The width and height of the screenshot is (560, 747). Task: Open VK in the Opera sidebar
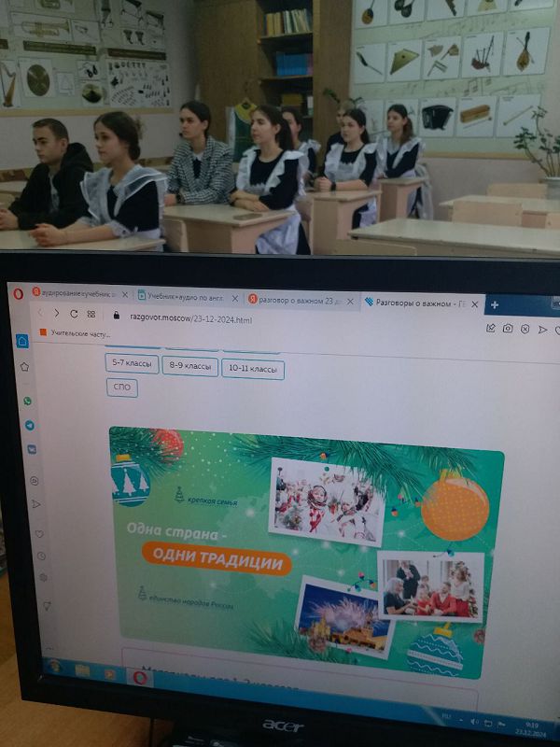(x=32, y=449)
